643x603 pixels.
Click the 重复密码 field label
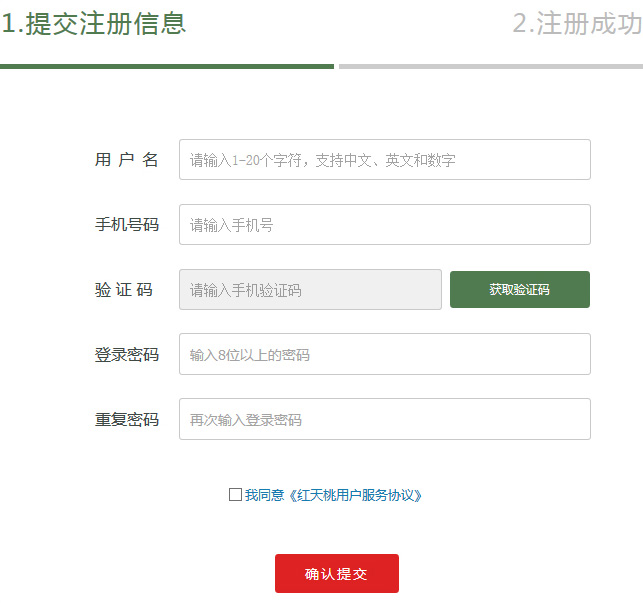click(126, 420)
